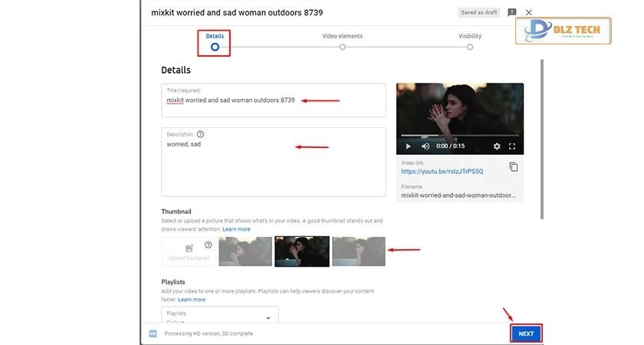This screenshot has width=644, height=345.
Task: Select the Visibility step circle
Action: click(x=470, y=47)
